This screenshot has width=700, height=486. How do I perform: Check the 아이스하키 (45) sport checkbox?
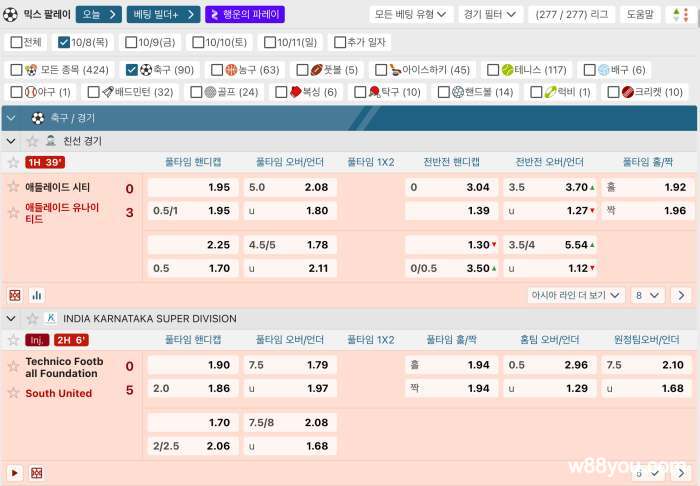coord(381,70)
